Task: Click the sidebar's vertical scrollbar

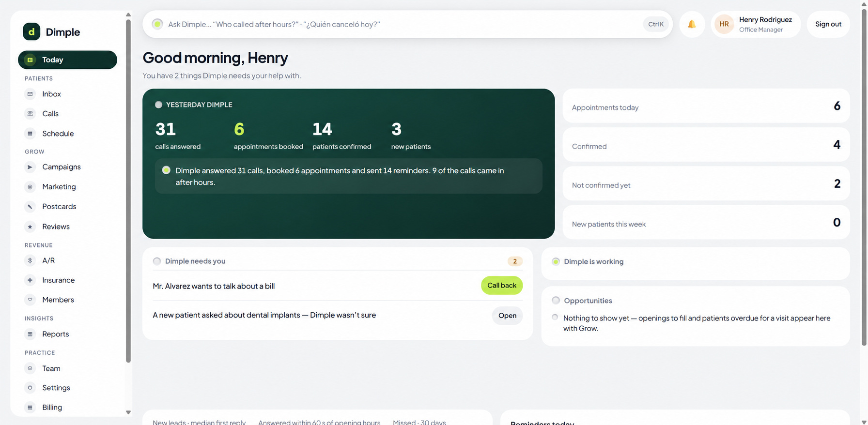Action: pyautogui.click(x=128, y=191)
